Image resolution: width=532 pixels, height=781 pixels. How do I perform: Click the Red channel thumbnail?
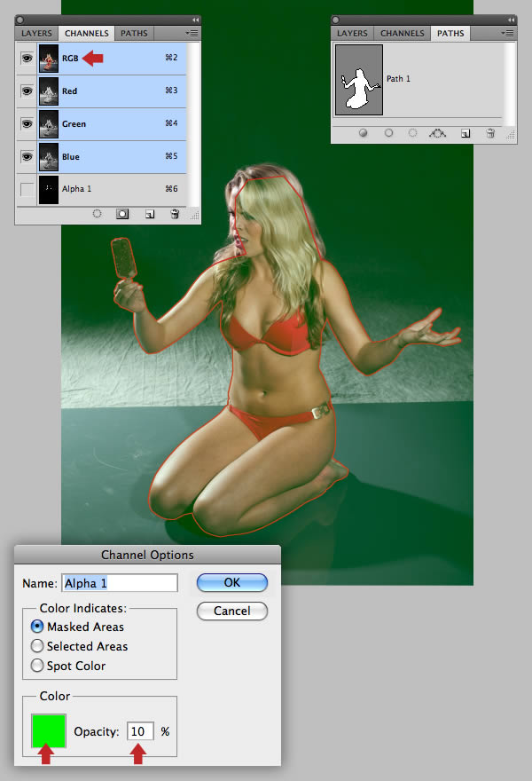click(49, 91)
